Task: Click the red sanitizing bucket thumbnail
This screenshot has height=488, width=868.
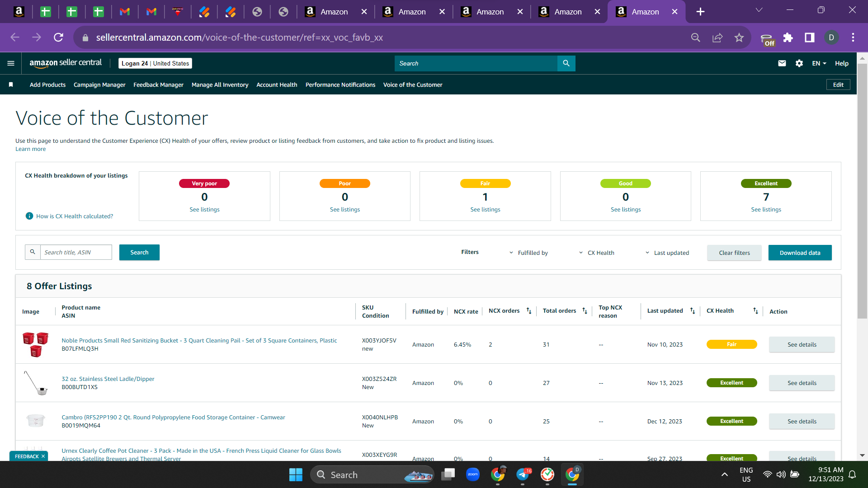Action: [x=35, y=344]
